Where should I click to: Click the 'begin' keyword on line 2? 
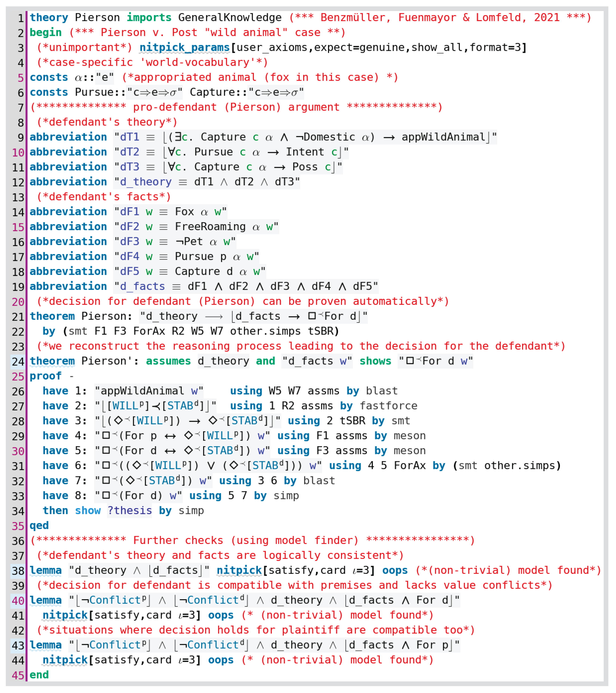point(45,33)
